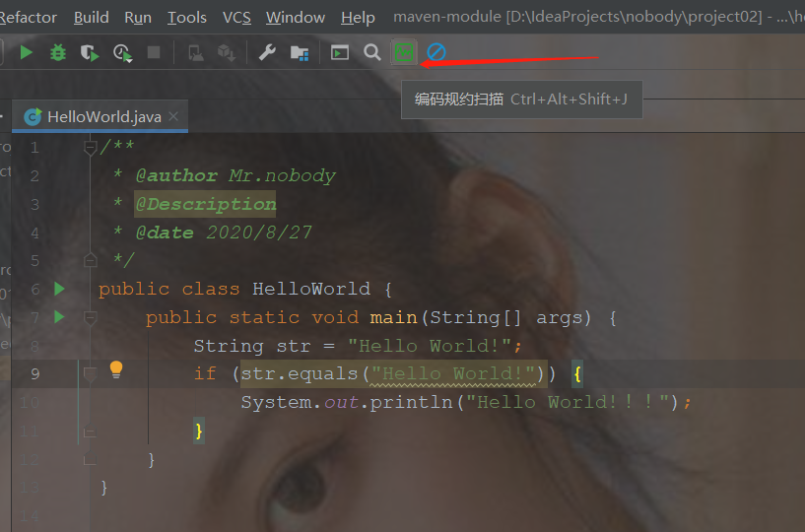This screenshot has width=805, height=532.
Task: Click the Update Running Application icon
Action: [x=227, y=53]
